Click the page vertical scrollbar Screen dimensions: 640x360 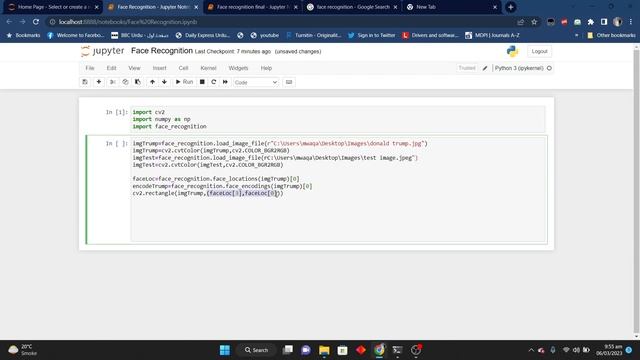click(x=636, y=191)
